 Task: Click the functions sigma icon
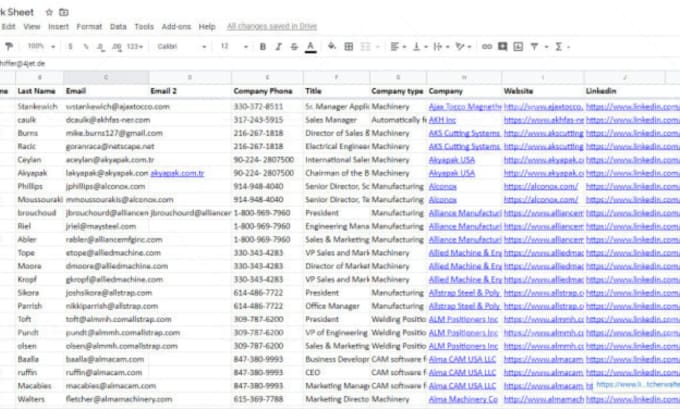point(559,46)
